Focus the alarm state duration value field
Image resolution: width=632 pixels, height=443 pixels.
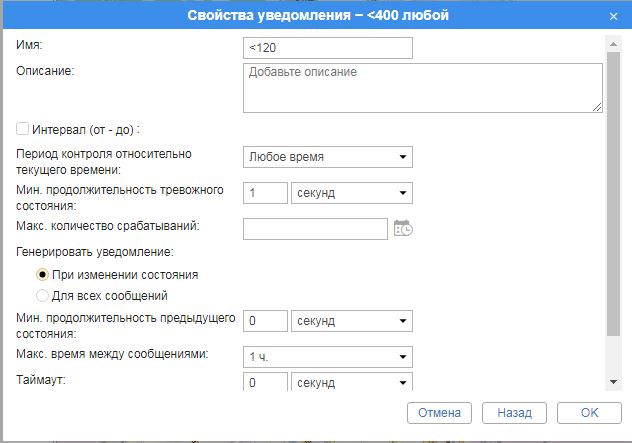265,193
